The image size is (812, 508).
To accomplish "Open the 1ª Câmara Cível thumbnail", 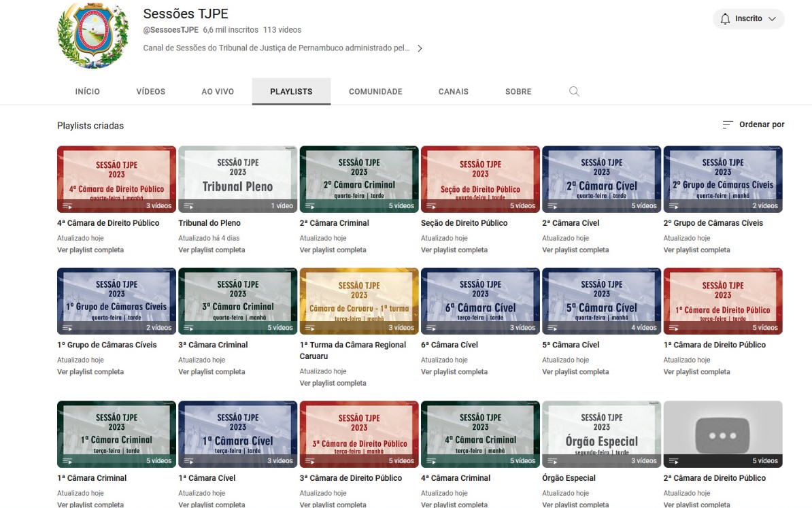I will pos(238,434).
